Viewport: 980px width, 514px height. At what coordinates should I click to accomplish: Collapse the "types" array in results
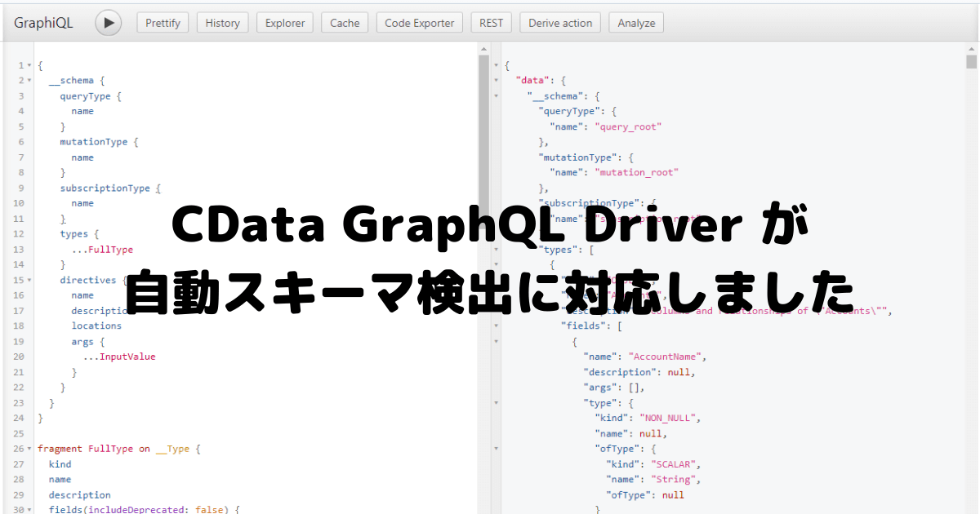496,250
